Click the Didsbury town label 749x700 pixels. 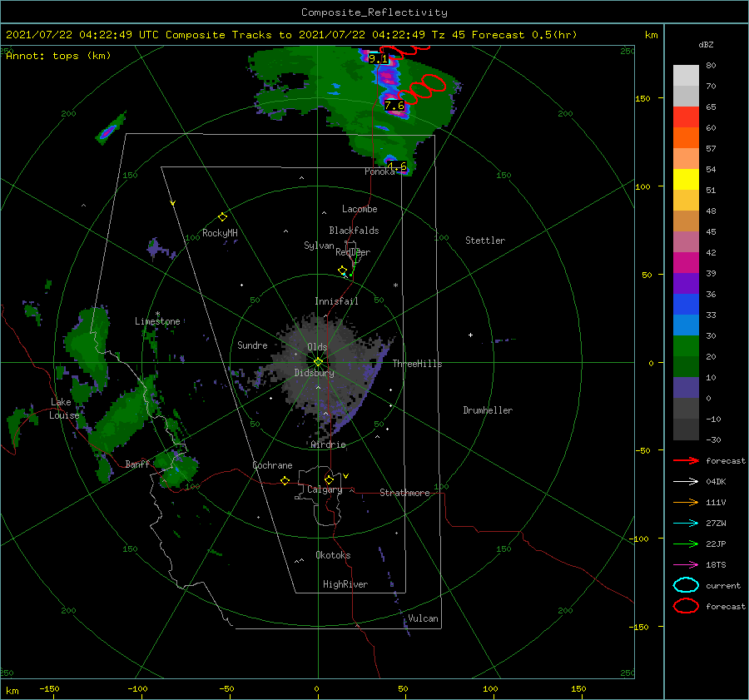point(314,373)
